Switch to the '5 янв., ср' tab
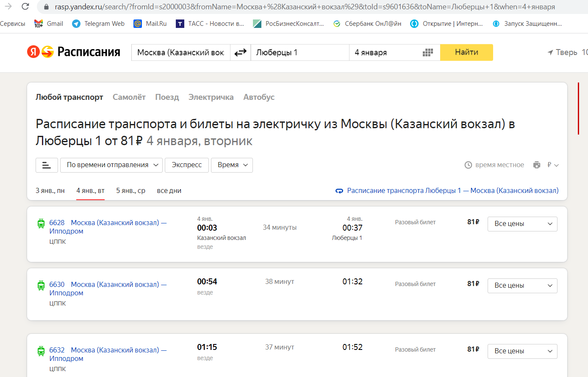 pos(130,191)
